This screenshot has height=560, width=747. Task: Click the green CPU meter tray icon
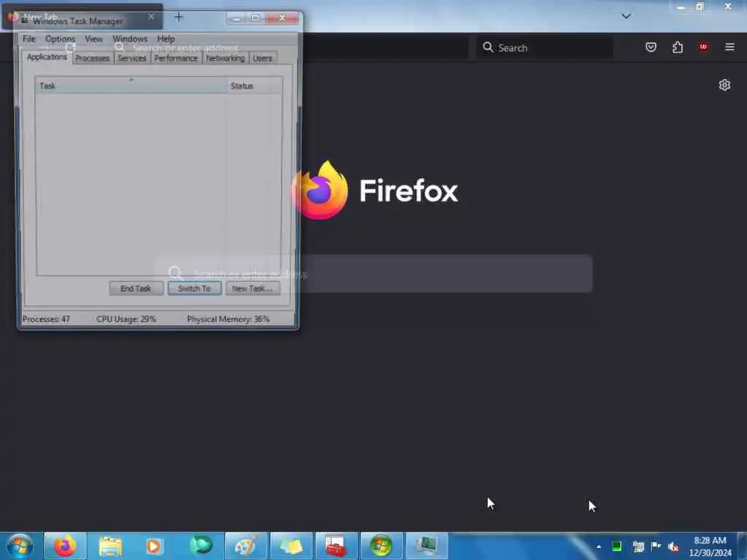[x=616, y=546]
